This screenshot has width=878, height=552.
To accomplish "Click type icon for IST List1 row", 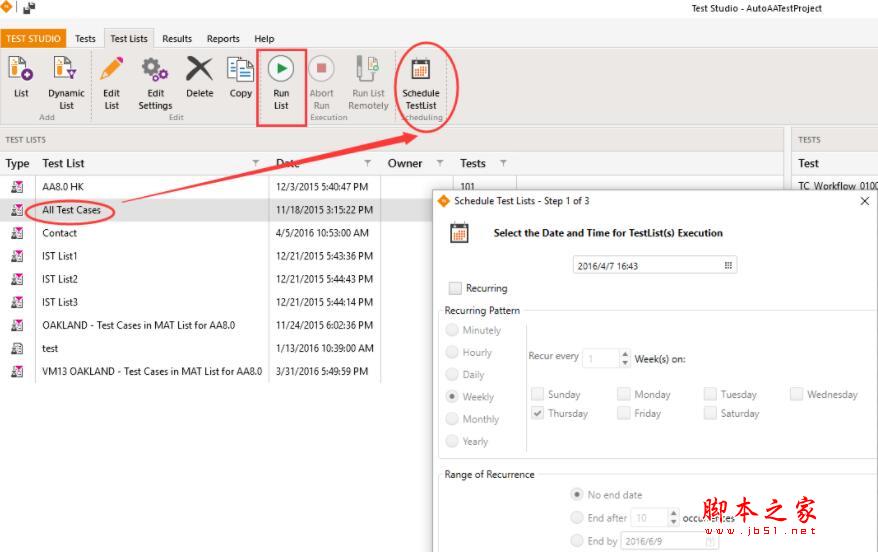I will 17,256.
